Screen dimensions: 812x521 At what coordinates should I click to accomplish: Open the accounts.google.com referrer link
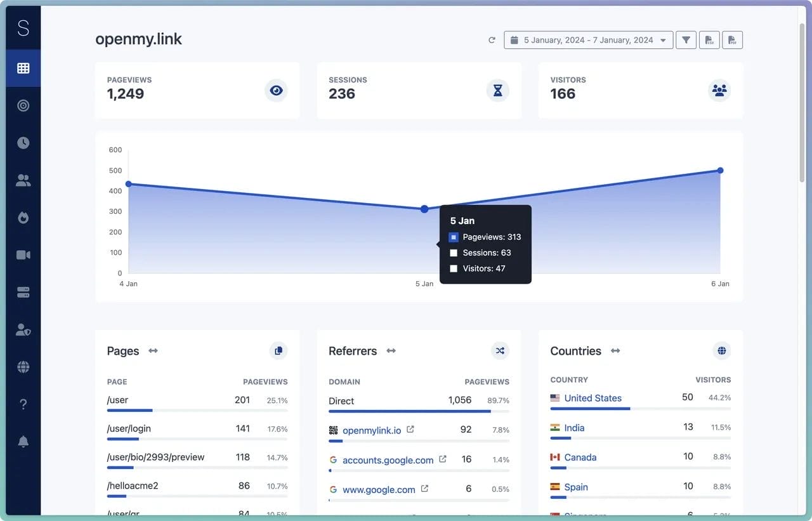388,460
